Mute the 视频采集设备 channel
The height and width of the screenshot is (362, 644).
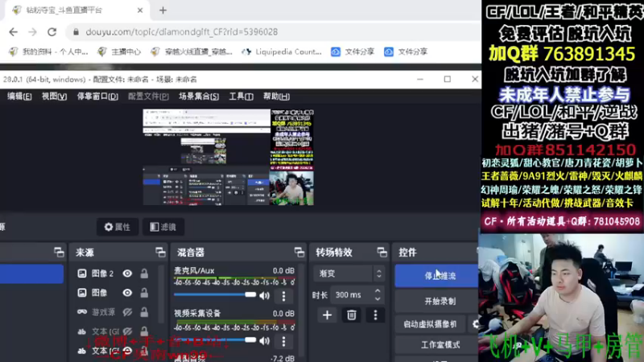[x=265, y=340]
